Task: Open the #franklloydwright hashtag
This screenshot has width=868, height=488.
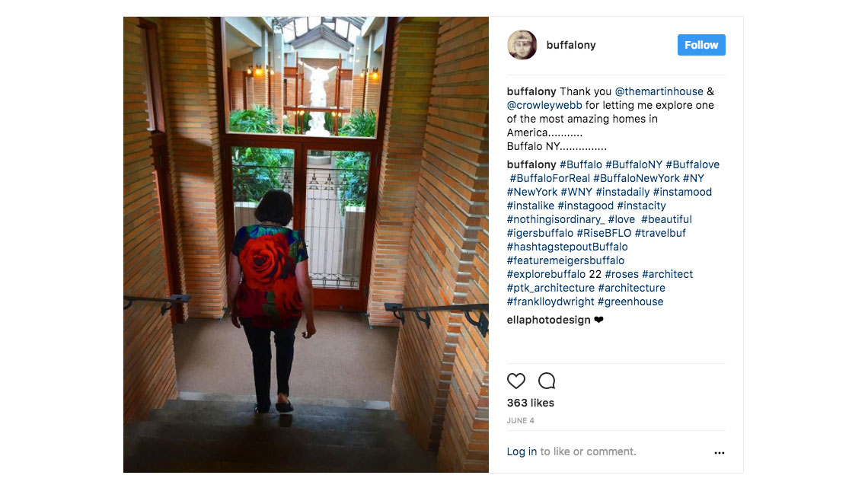Action: (550, 301)
